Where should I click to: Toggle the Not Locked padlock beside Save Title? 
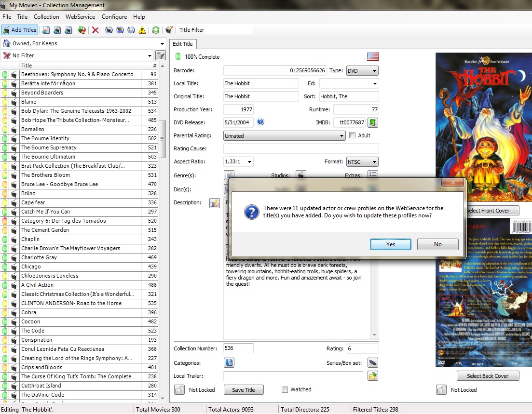coord(179,390)
